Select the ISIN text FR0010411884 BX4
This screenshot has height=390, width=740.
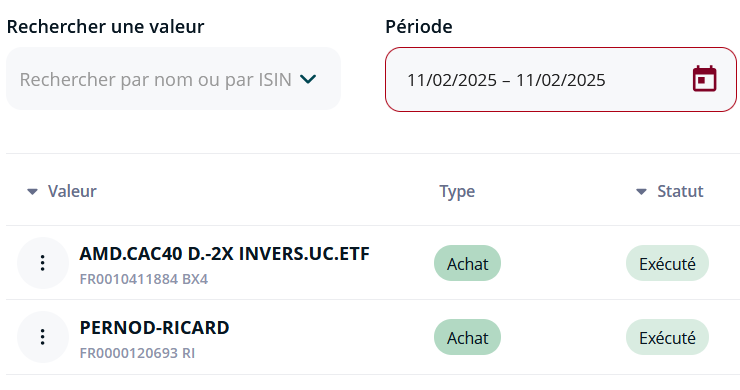click(x=143, y=279)
